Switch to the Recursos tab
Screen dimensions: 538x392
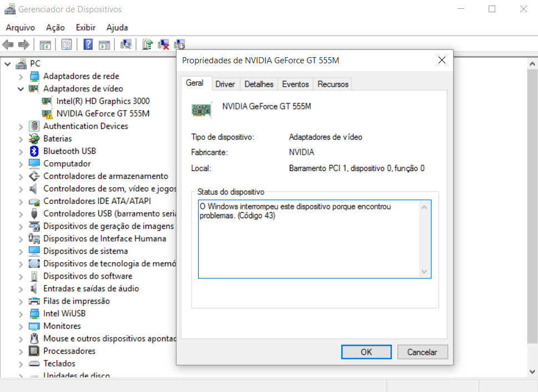click(x=333, y=84)
